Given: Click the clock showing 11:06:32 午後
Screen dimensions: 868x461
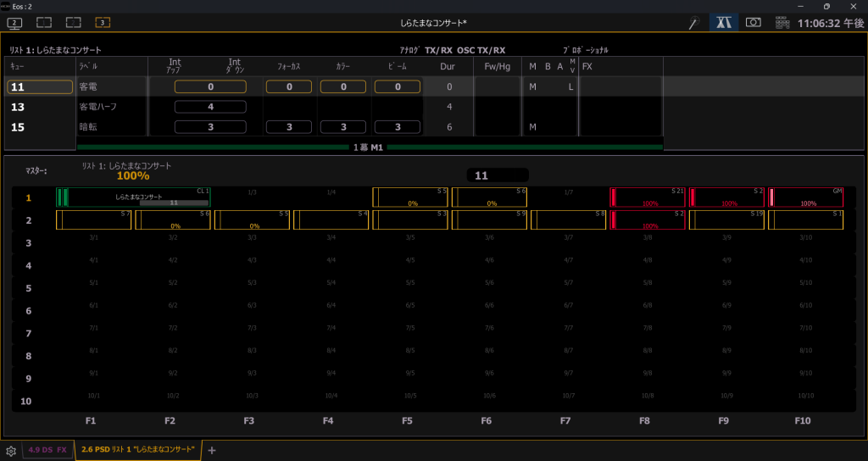Looking at the screenshot, I should [x=831, y=23].
